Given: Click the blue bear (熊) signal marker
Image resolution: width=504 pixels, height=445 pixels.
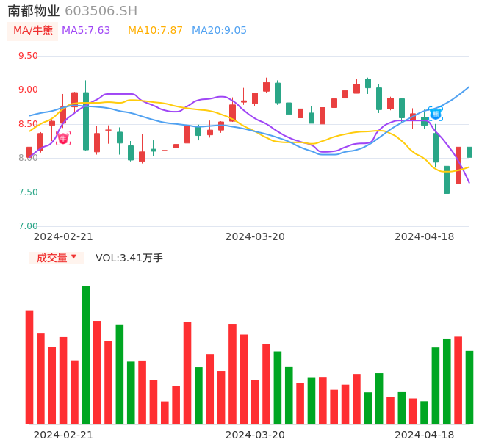Looking at the screenshot, I should pyautogui.click(x=436, y=114).
